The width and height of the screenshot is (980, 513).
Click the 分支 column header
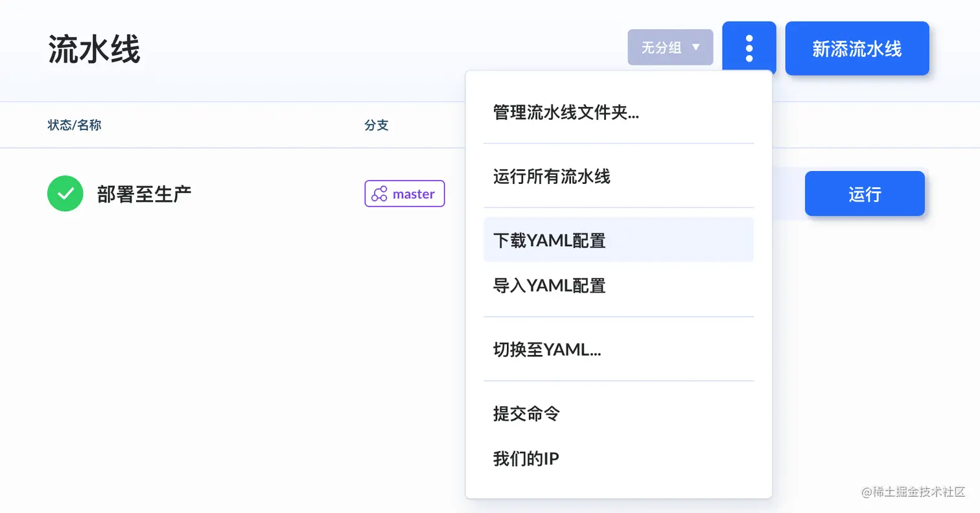(x=377, y=125)
